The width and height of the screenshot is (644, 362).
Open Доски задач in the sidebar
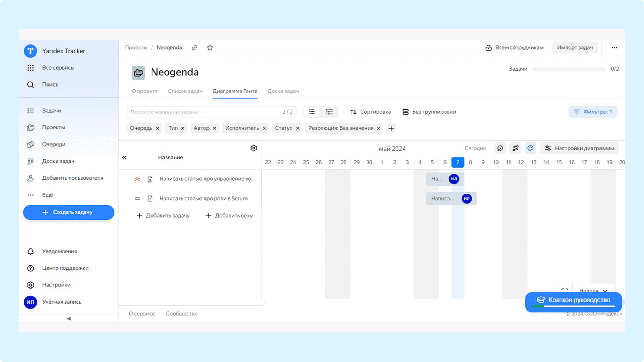pos(58,161)
